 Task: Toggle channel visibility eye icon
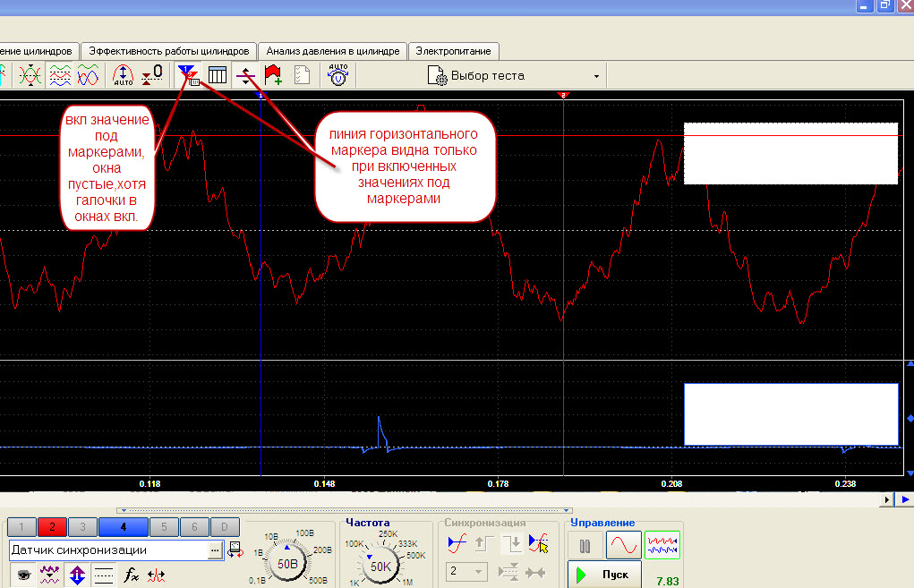pos(23,575)
